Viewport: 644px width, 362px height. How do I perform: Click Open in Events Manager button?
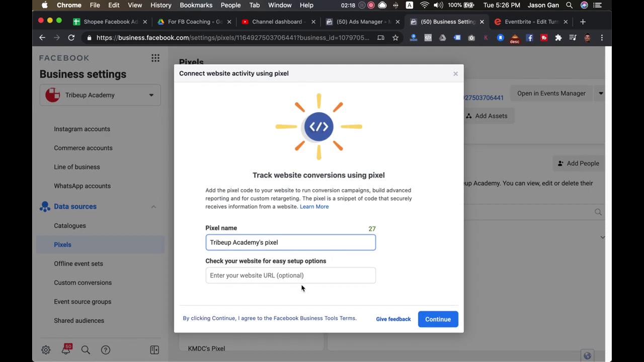551,94
